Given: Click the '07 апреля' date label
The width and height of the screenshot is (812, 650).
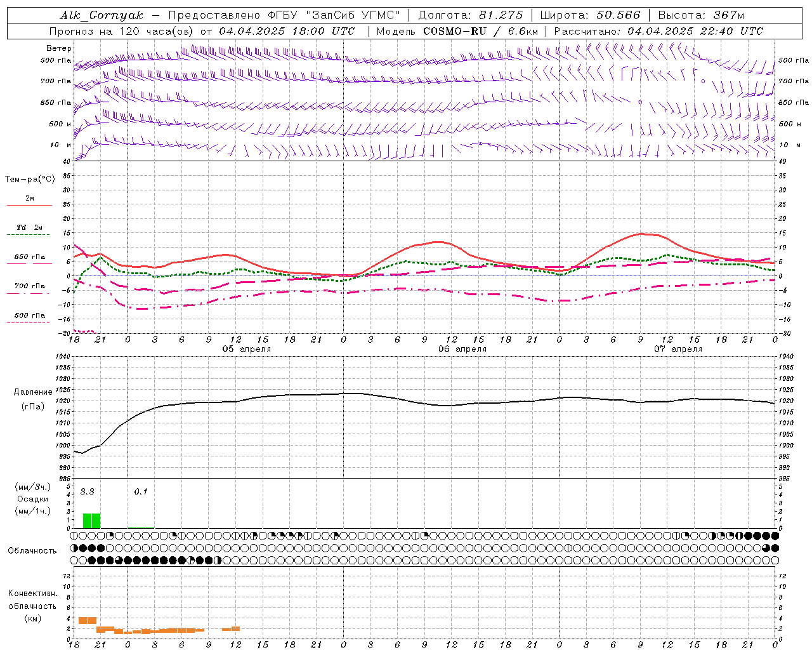Looking at the screenshot, I should (678, 349).
